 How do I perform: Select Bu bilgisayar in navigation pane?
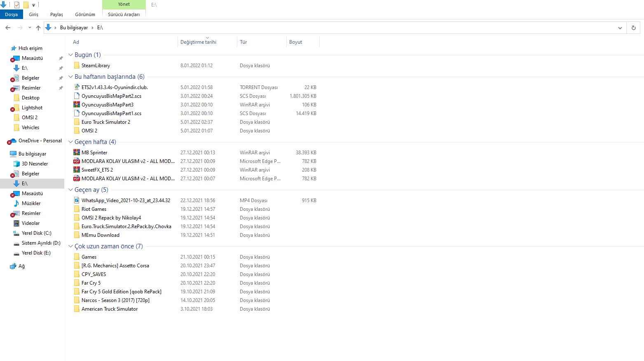point(32,154)
